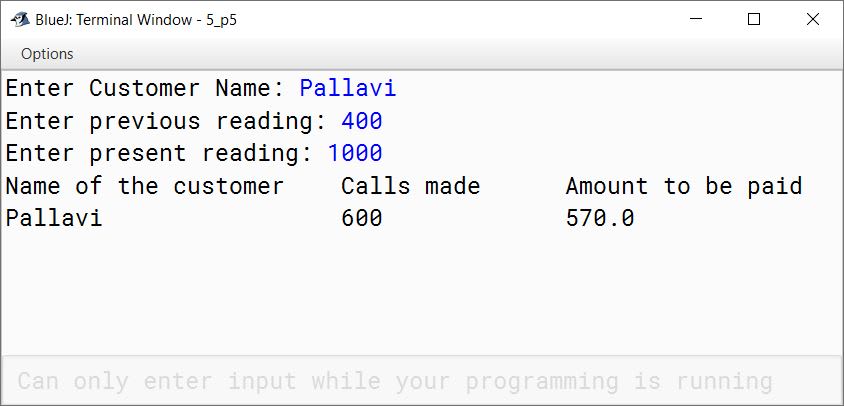The image size is (844, 406).
Task: Open the Options menu
Action: [47, 54]
